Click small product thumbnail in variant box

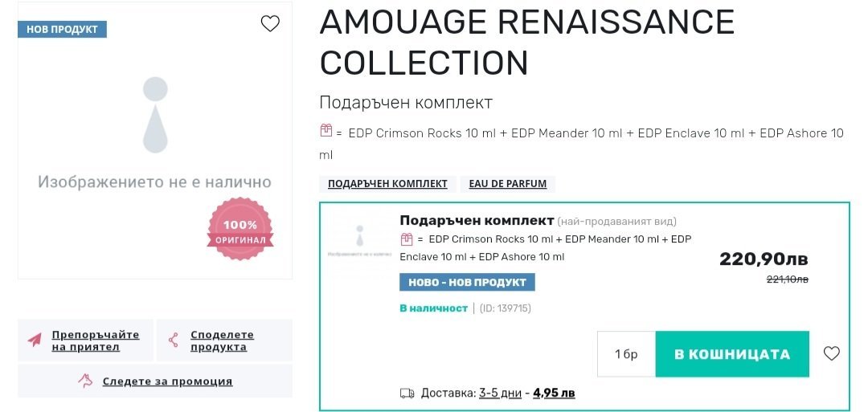click(359, 241)
